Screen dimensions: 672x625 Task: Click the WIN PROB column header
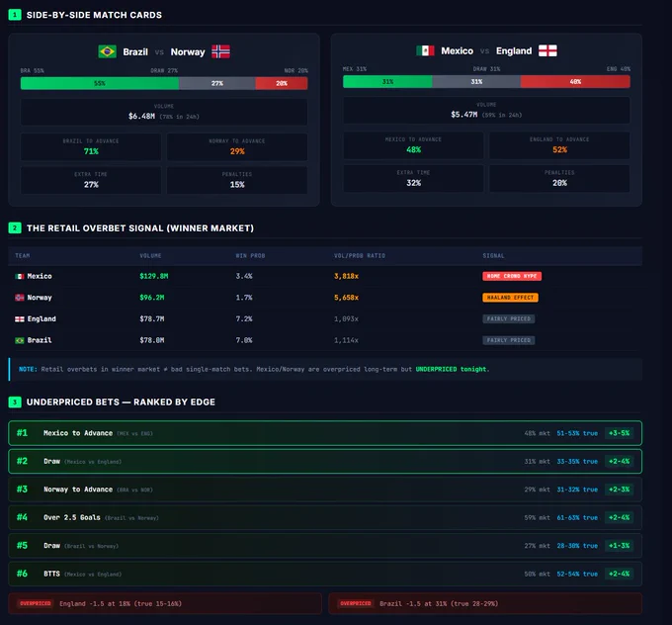(x=250, y=256)
